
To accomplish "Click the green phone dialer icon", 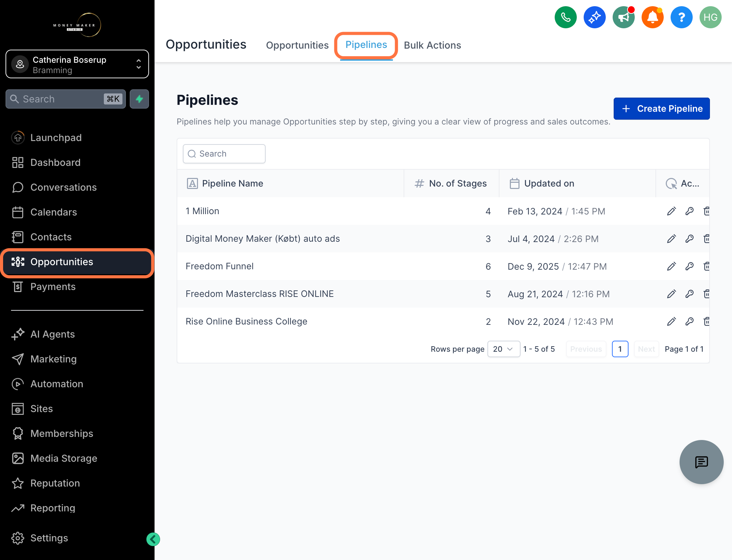I will point(565,17).
